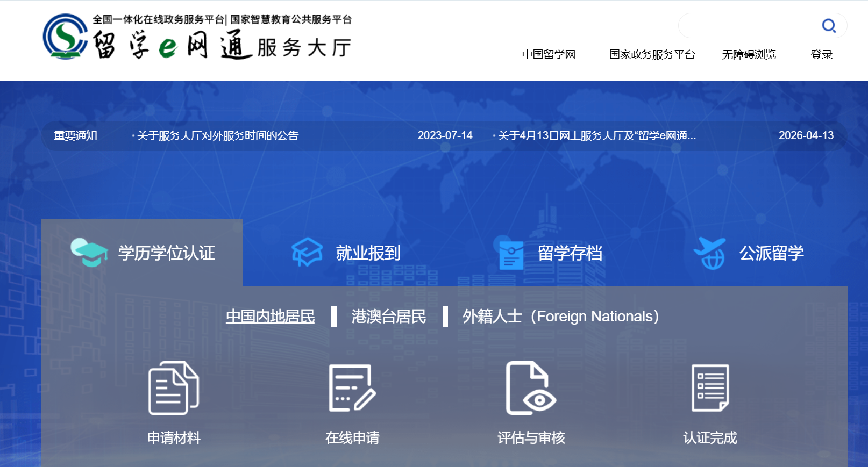This screenshot has height=467, width=868.
Task: Open the 中国留学网 link
Action: pos(549,54)
